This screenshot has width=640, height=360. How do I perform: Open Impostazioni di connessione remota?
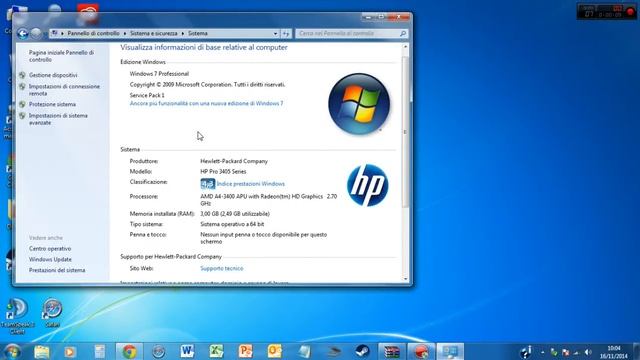64,90
